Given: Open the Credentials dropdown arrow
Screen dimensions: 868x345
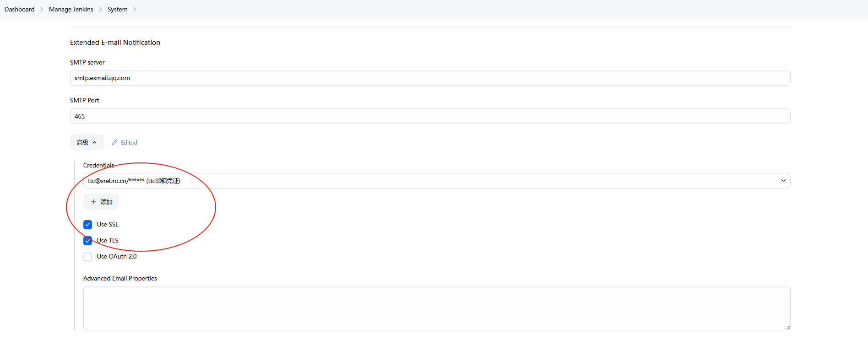Looking at the screenshot, I should pos(783,181).
